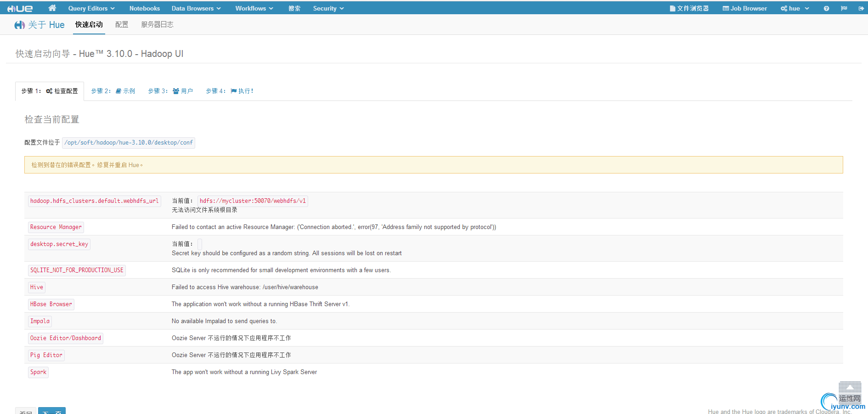Click the config path /opt/soft/hadoop/hue-3.10.0/desktop/conf
Screen dimensions: 868x414
tap(129, 143)
